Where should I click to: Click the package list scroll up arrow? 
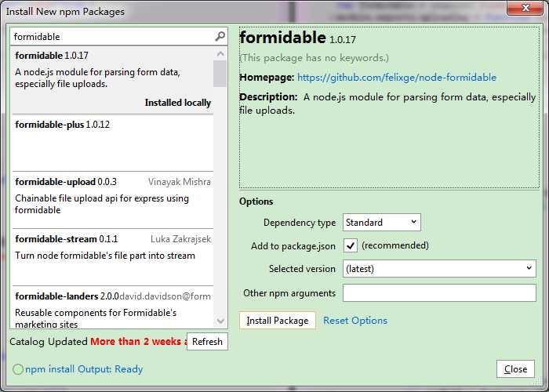(x=220, y=53)
